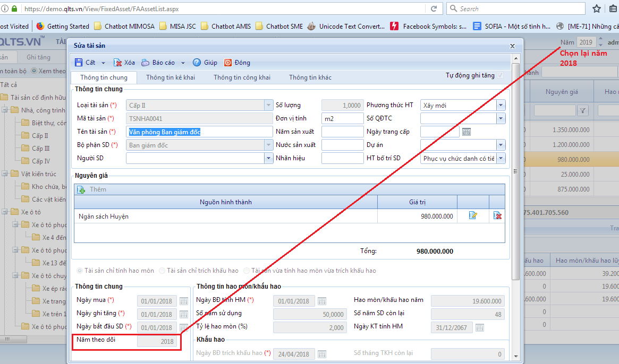Select Tất cả in asset tree
This screenshot has width=619, height=364.
[9, 85]
